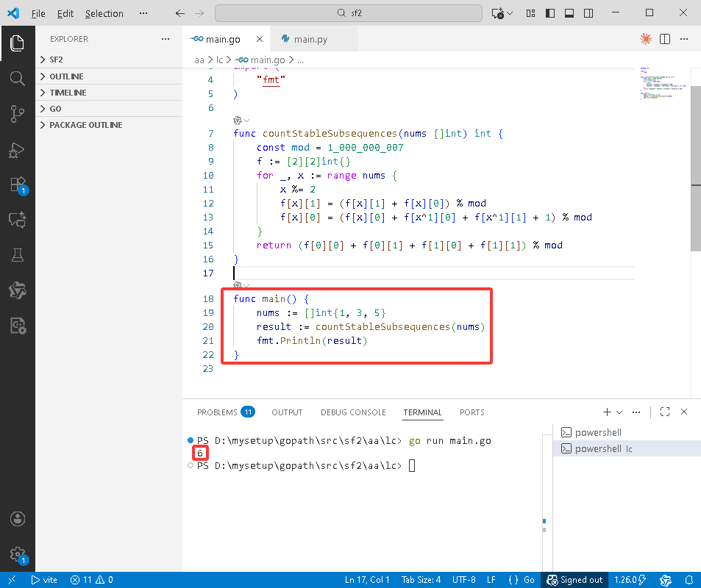Open the Search view in activity bar
701x588 pixels.
[17, 78]
